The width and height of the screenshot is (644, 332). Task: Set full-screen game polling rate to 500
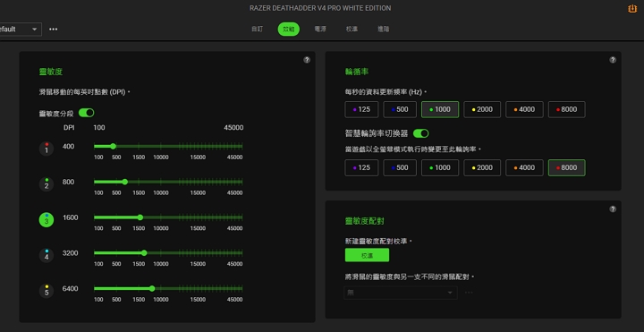[x=400, y=167]
